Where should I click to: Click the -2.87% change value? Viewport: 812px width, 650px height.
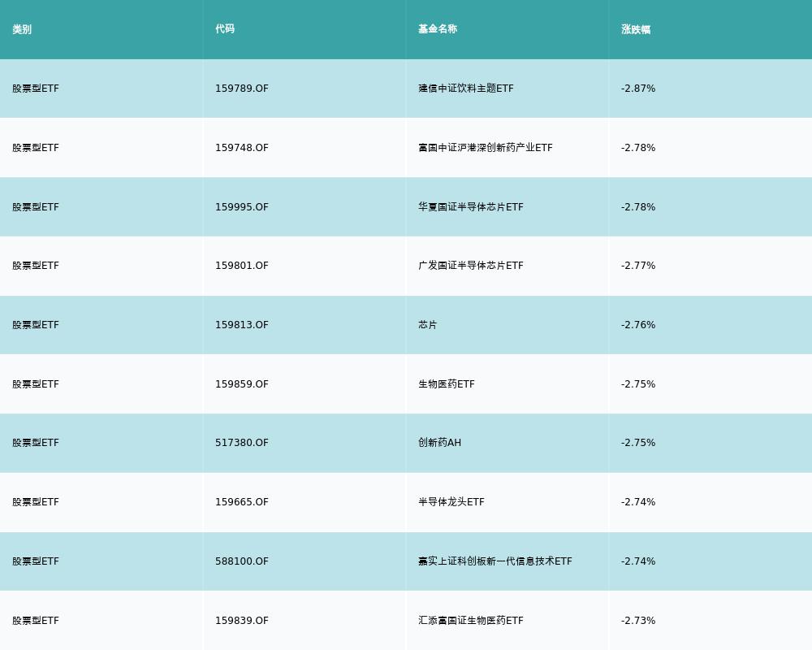(638, 89)
